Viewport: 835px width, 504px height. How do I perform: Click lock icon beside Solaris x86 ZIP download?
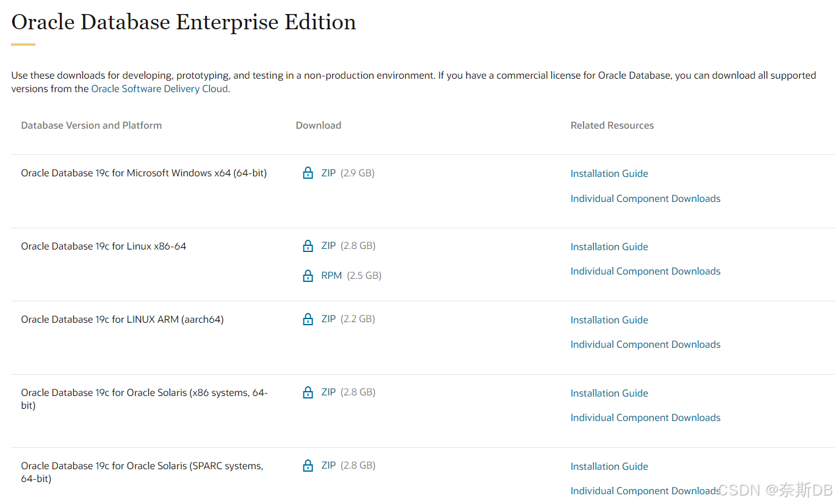click(308, 392)
